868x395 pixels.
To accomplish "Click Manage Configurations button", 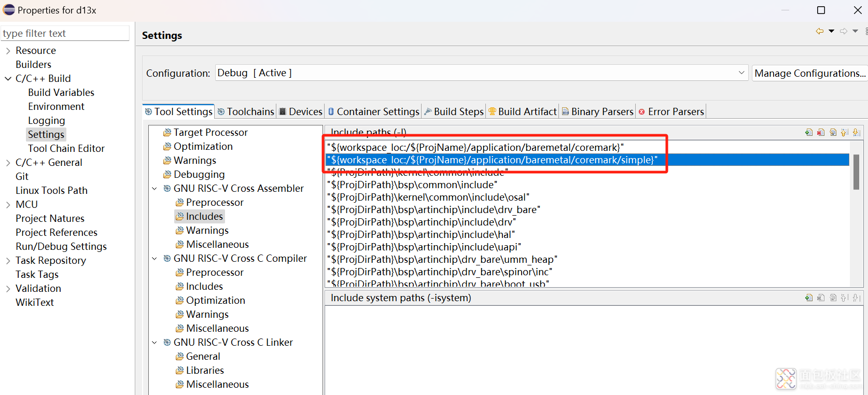I will (810, 73).
